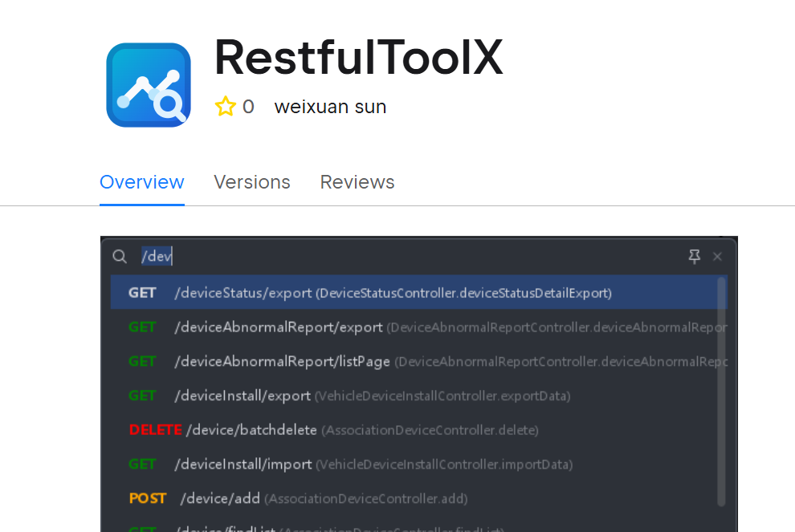Select GET /deviceInstall/import result row
The width and height of the screenshot is (795, 532).
coord(419,464)
